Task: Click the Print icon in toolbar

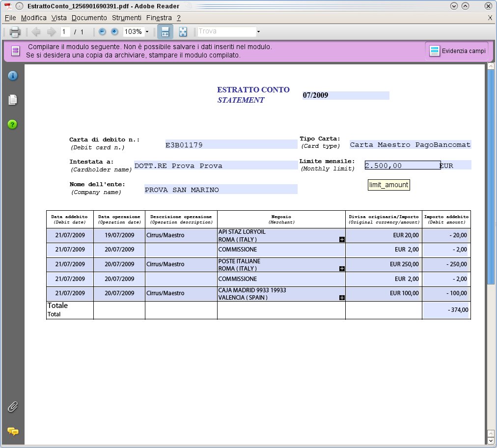Action: tap(15, 32)
